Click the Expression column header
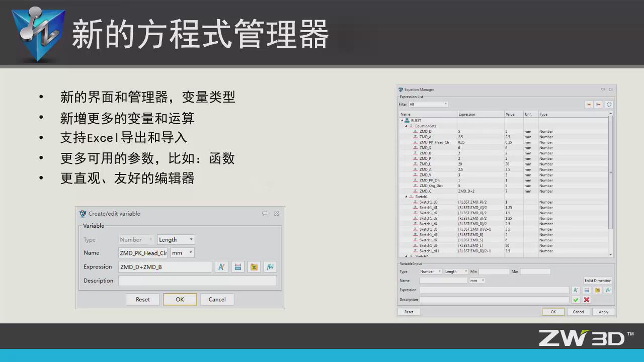Viewport: 644px width, 362px height. (480, 114)
